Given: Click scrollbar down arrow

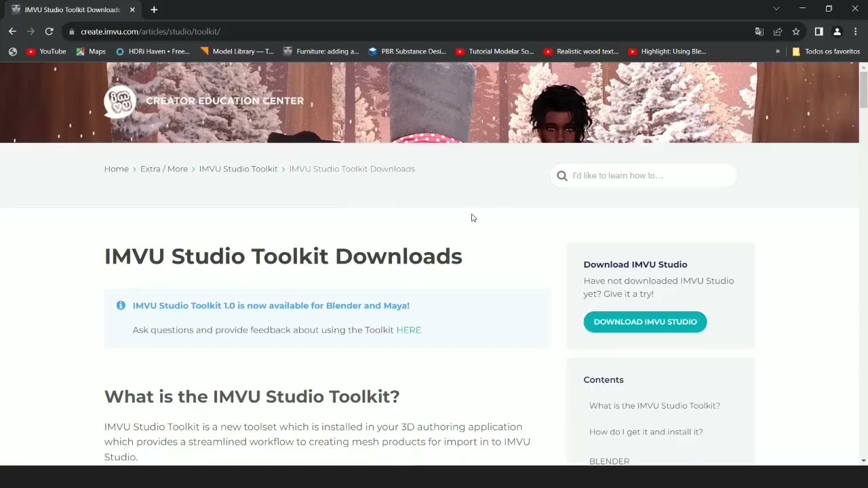Looking at the screenshot, I should [x=863, y=461].
